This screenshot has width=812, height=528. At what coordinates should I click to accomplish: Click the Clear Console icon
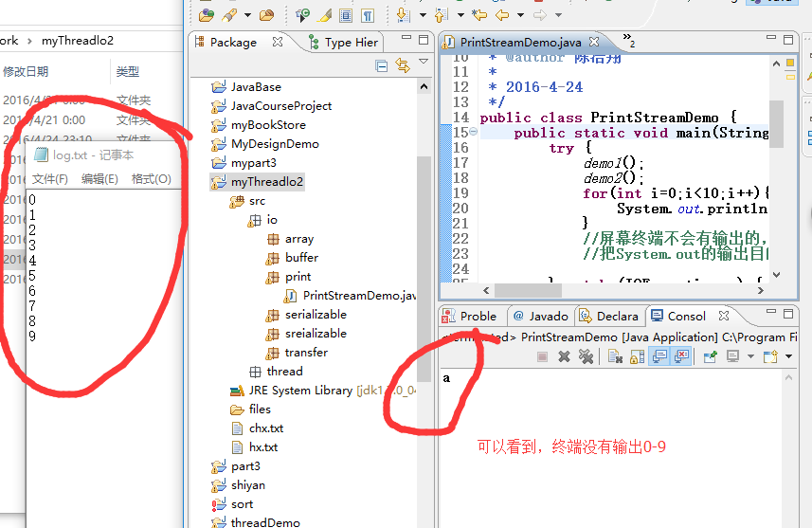615,356
